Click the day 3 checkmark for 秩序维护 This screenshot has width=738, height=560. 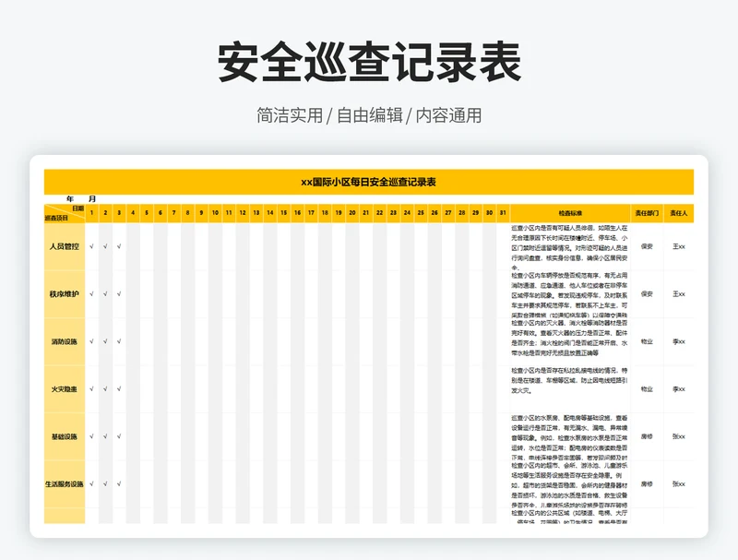click(119, 293)
